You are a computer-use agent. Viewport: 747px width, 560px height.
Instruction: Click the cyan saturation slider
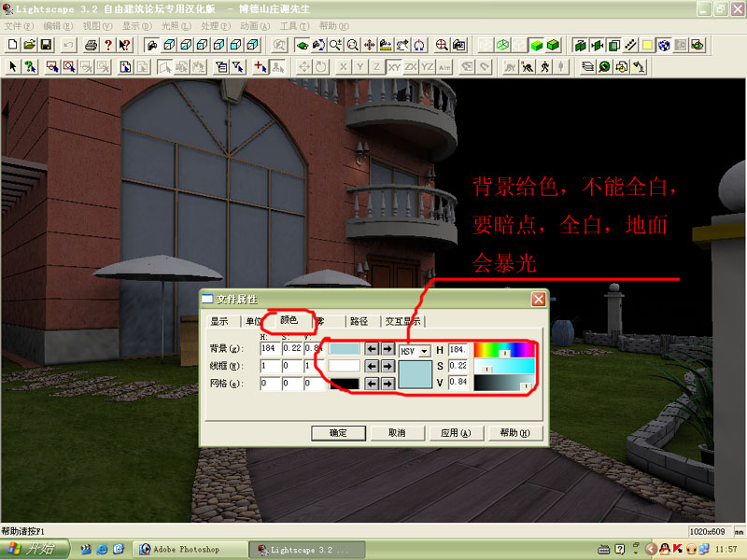click(504, 366)
